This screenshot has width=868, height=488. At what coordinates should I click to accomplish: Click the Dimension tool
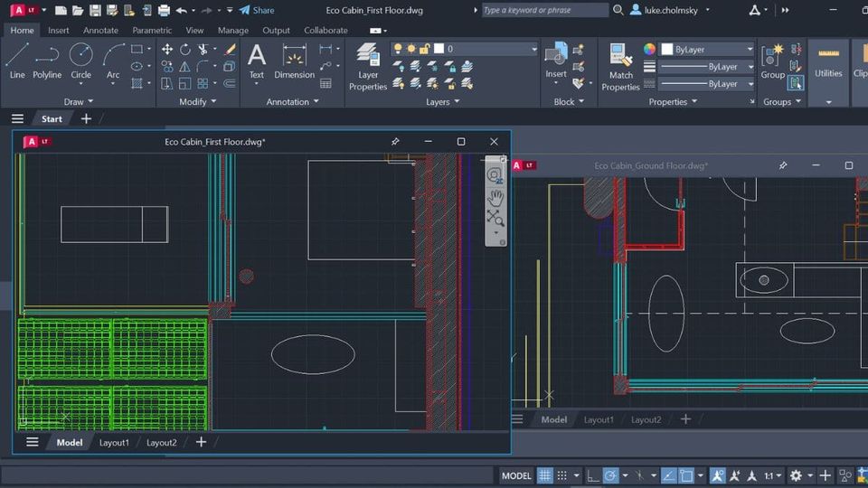point(294,61)
